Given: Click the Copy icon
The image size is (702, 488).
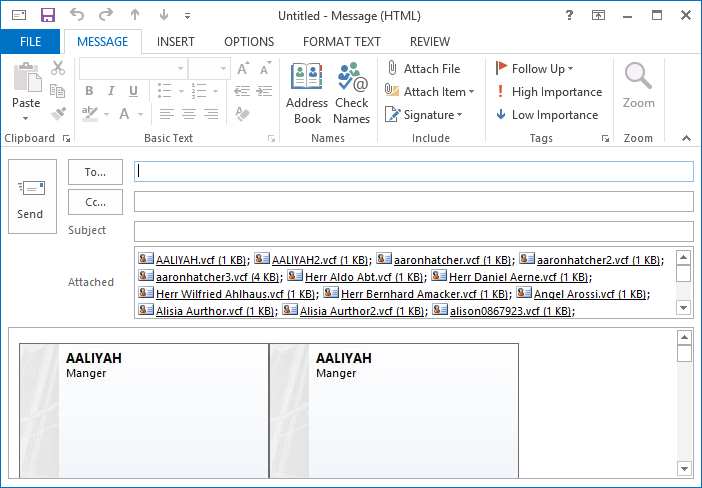Looking at the screenshot, I should click(x=58, y=91).
